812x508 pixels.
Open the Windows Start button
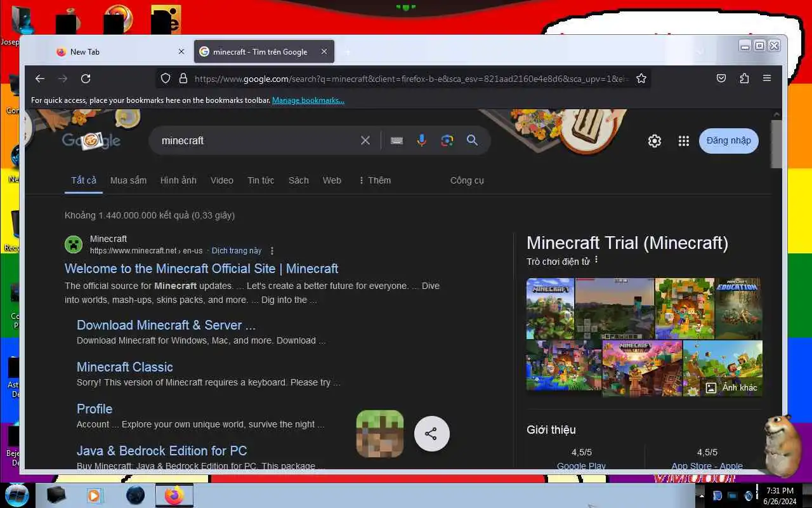(16, 495)
